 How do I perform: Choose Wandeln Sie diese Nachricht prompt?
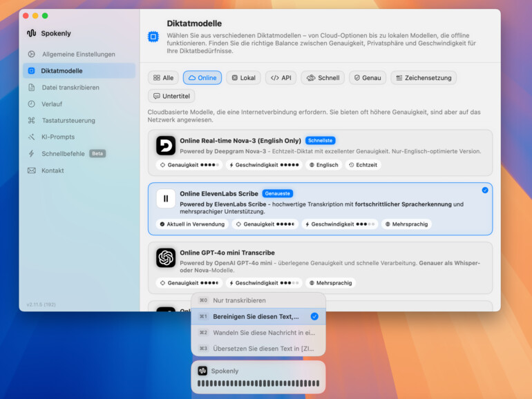coord(258,333)
